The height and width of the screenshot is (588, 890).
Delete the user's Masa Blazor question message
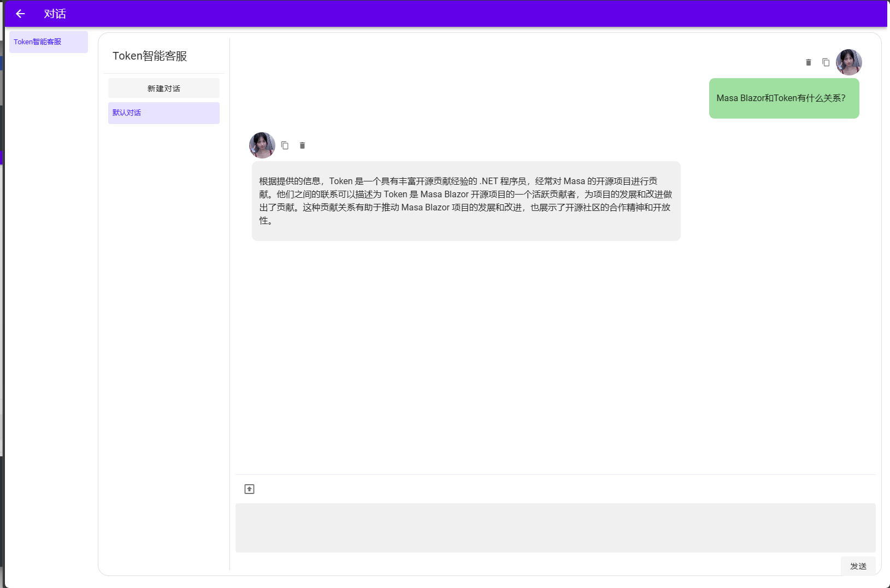(x=809, y=62)
